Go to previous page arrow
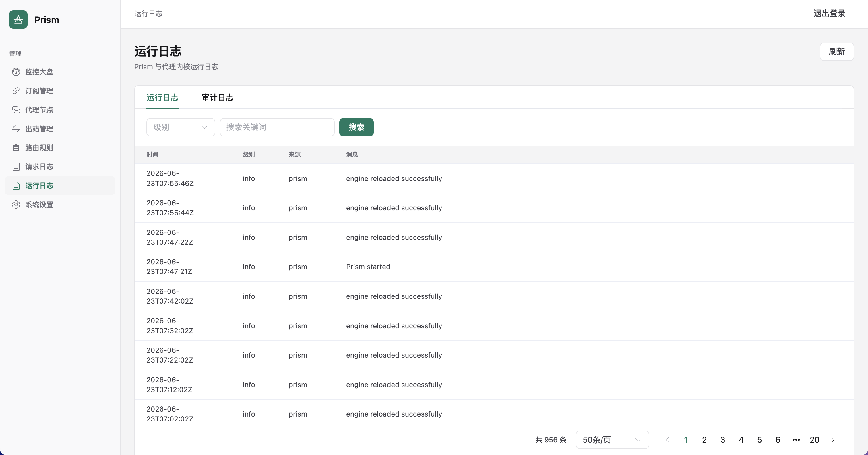Screen dimensions: 868x455 (668, 440)
